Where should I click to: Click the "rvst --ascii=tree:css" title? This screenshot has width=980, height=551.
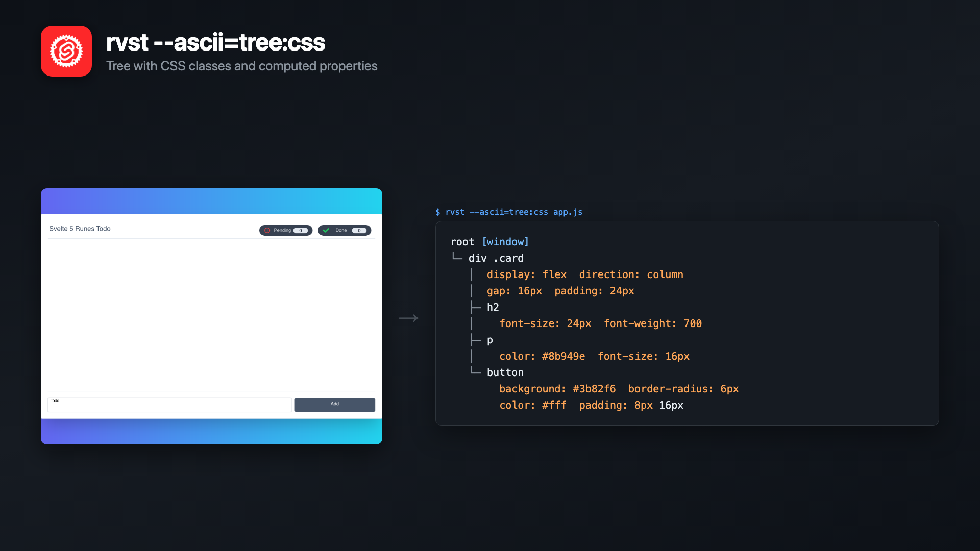(215, 42)
